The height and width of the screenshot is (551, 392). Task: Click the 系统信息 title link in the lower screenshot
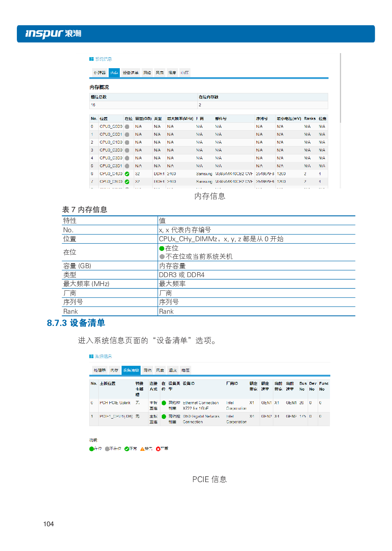tap(103, 356)
